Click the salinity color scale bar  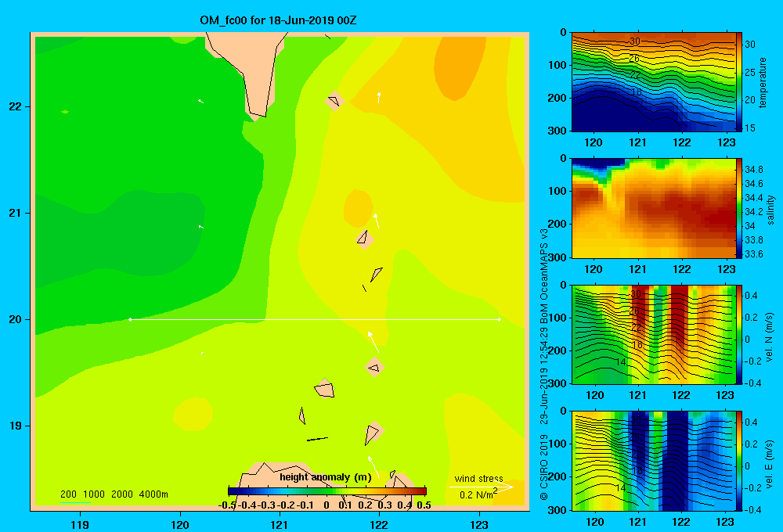click(739, 208)
